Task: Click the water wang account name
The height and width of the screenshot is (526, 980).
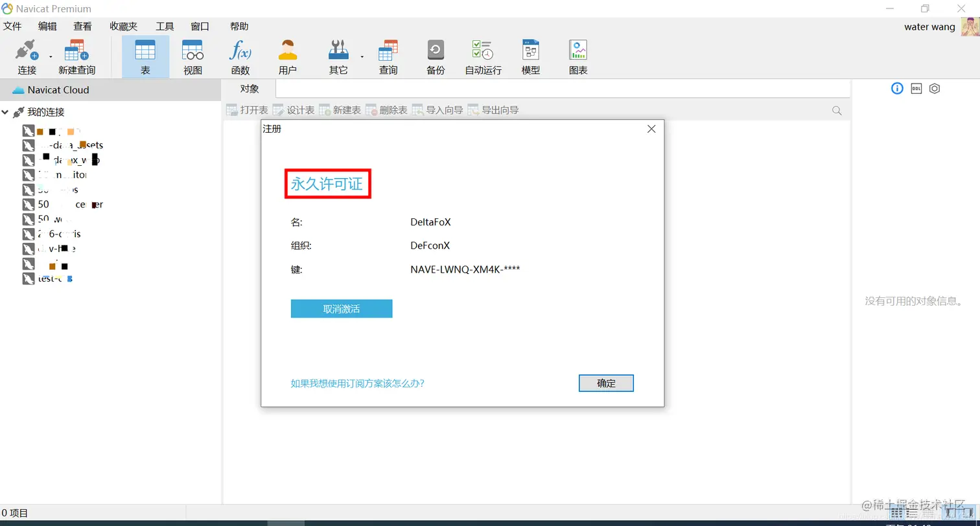Action: 929,27
